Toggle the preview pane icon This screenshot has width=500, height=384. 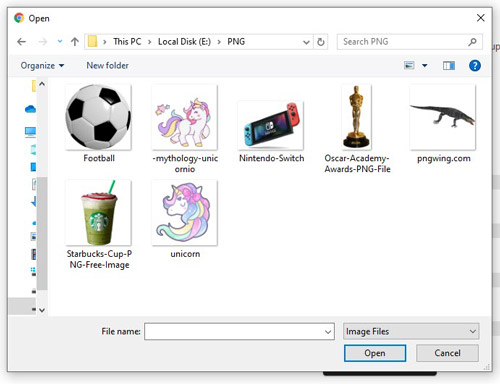click(x=449, y=66)
